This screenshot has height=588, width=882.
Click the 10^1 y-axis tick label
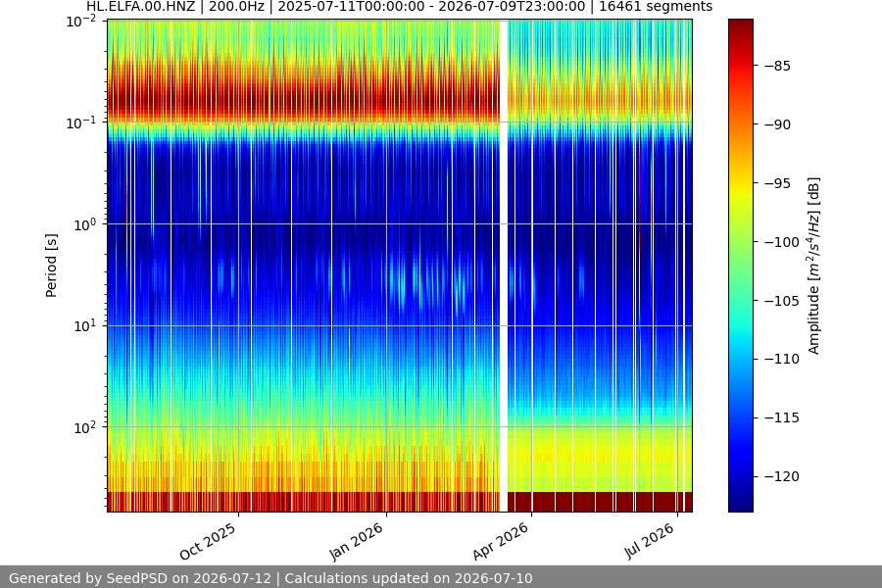click(85, 325)
